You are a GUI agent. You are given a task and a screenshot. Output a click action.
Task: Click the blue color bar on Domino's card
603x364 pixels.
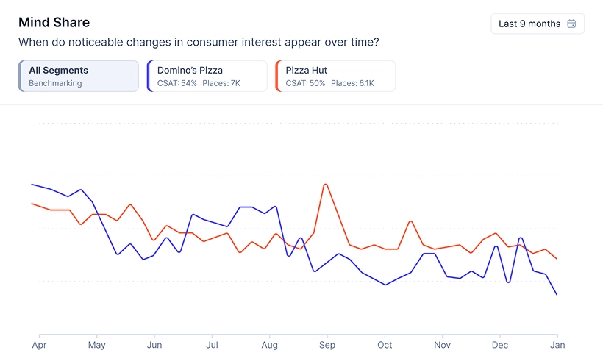(x=149, y=76)
